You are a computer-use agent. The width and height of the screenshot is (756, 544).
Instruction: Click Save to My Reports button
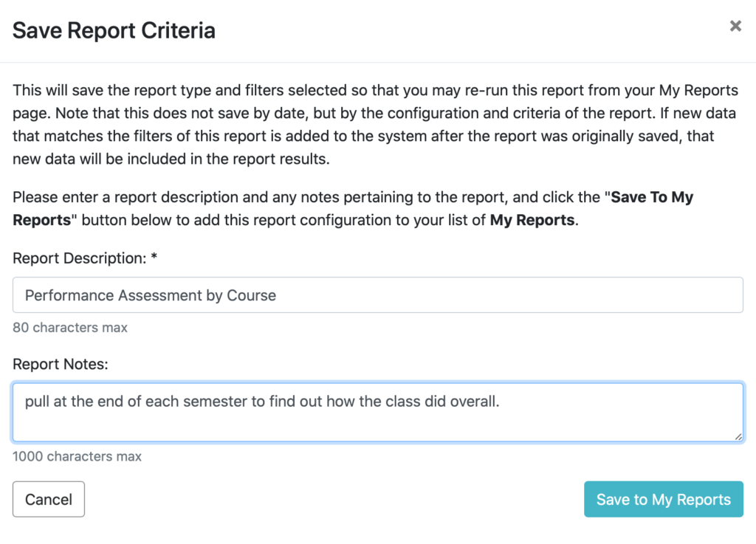[x=664, y=499]
